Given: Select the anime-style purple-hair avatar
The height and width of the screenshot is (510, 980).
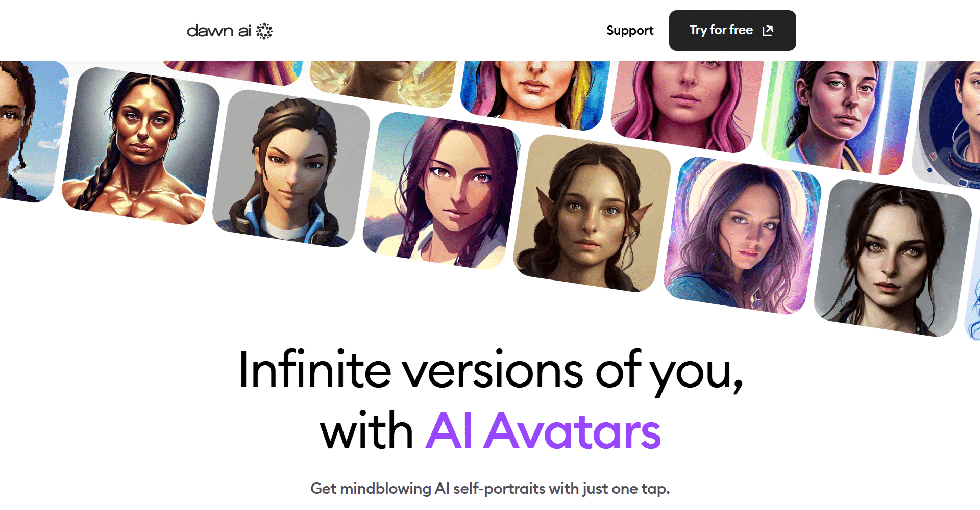Looking at the screenshot, I should pyautogui.click(x=442, y=191).
